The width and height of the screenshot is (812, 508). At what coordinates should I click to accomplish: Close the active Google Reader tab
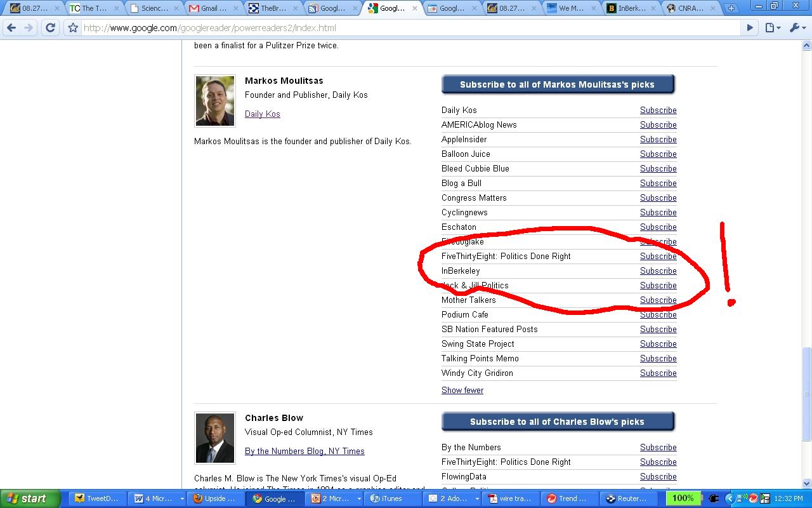coord(416,8)
